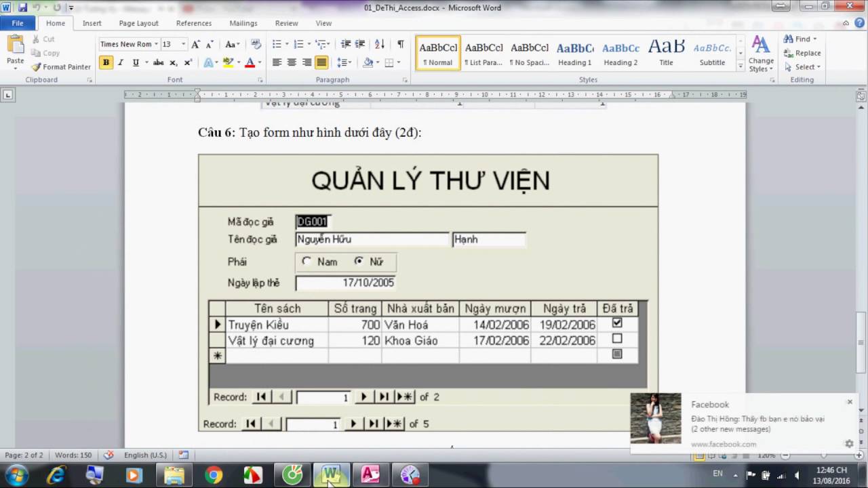The width and height of the screenshot is (868, 488).
Task: Open the font size dropdown
Action: (x=182, y=44)
